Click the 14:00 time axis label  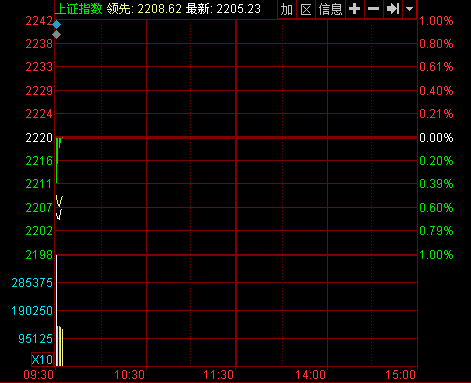tap(310, 375)
